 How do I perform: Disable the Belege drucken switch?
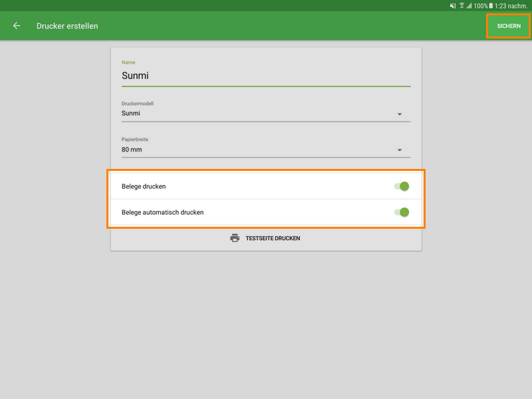(402, 186)
